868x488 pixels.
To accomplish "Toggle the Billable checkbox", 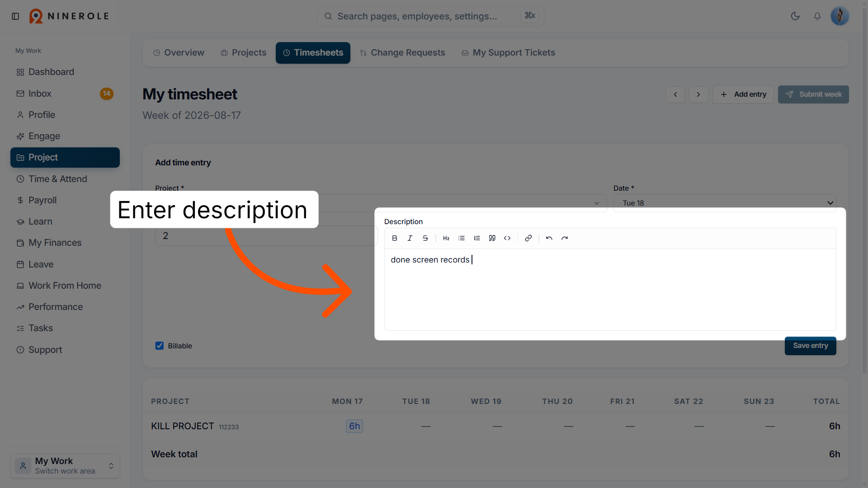I will pyautogui.click(x=160, y=346).
